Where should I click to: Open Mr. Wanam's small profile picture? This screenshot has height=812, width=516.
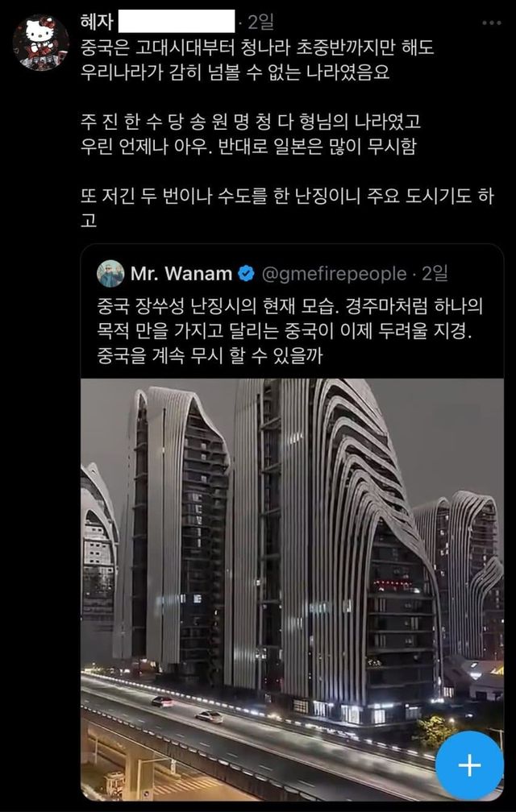click(110, 274)
